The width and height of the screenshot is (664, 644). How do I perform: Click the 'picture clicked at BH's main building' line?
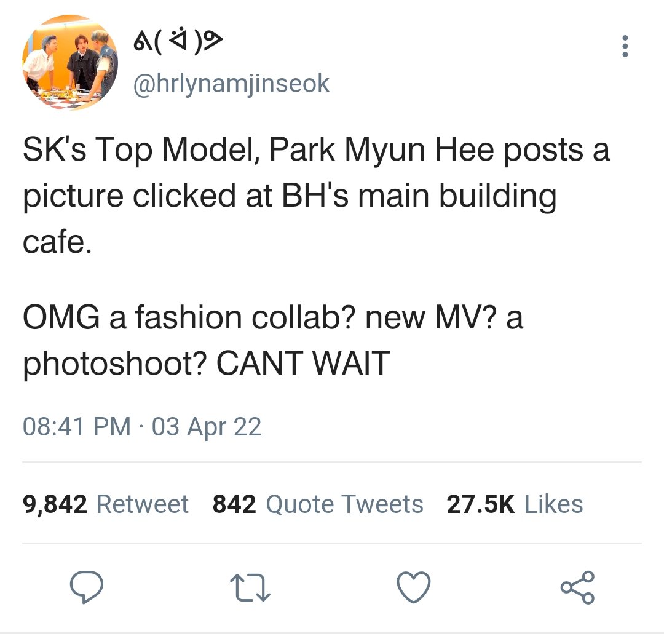point(290,197)
